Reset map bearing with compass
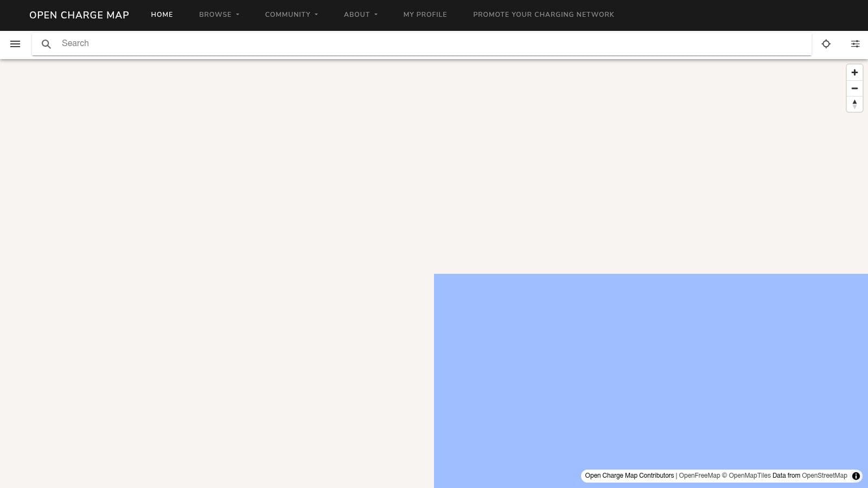The width and height of the screenshot is (868, 488). coord(854,104)
